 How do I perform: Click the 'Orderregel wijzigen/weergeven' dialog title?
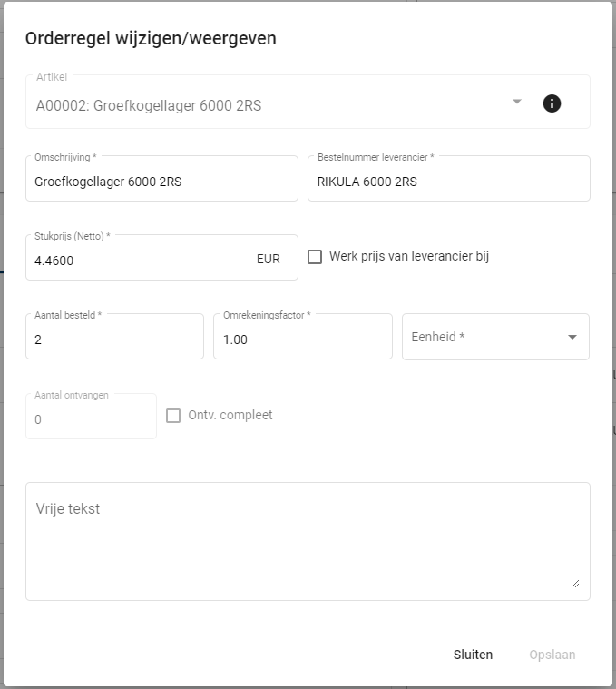[x=151, y=38]
